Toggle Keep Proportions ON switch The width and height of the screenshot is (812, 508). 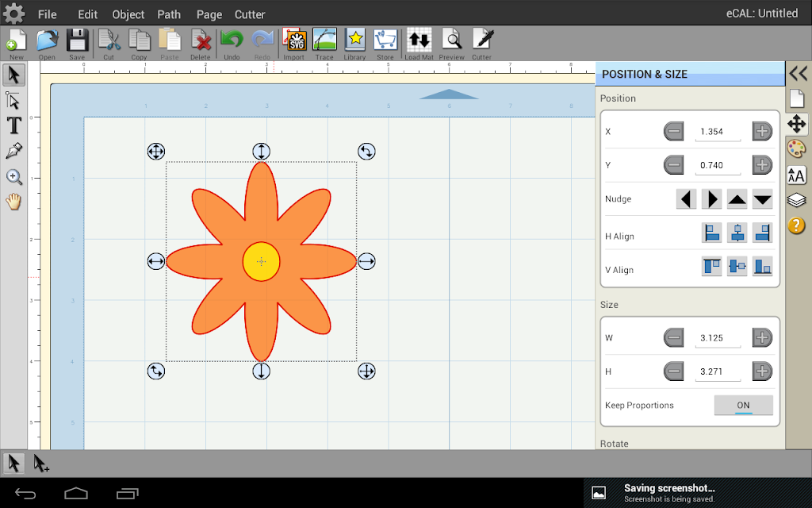point(743,405)
